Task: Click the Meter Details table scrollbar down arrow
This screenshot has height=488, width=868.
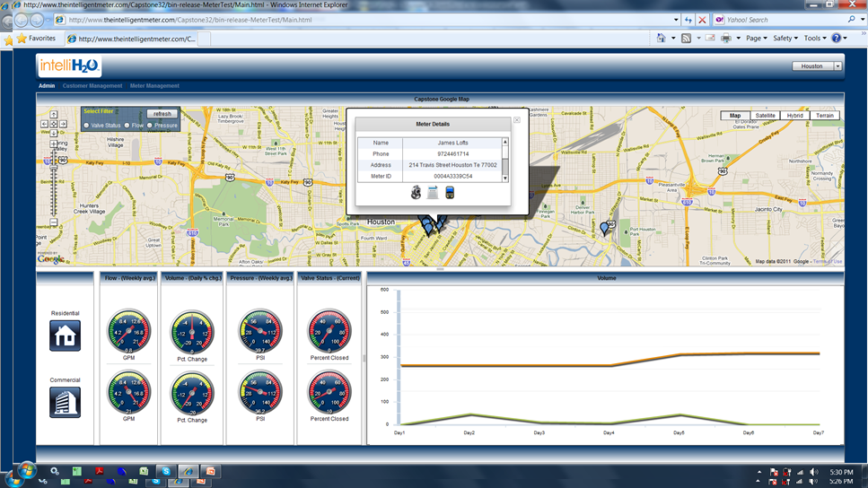Action: (505, 179)
